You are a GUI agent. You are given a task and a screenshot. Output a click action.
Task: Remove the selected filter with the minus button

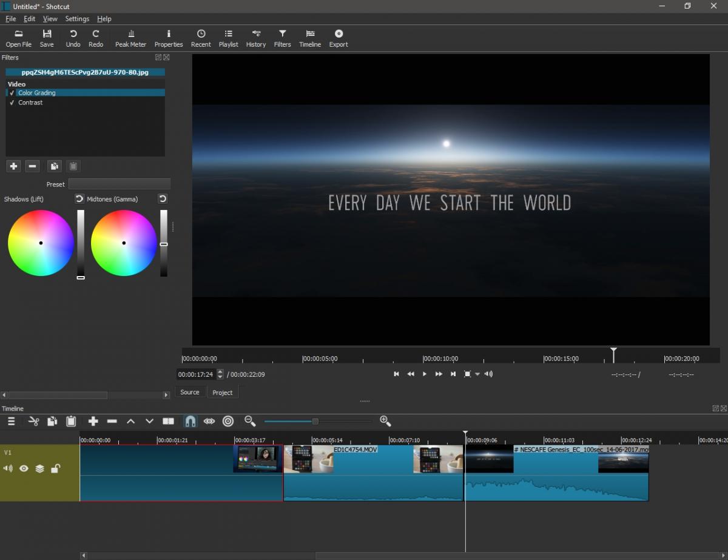click(x=33, y=166)
